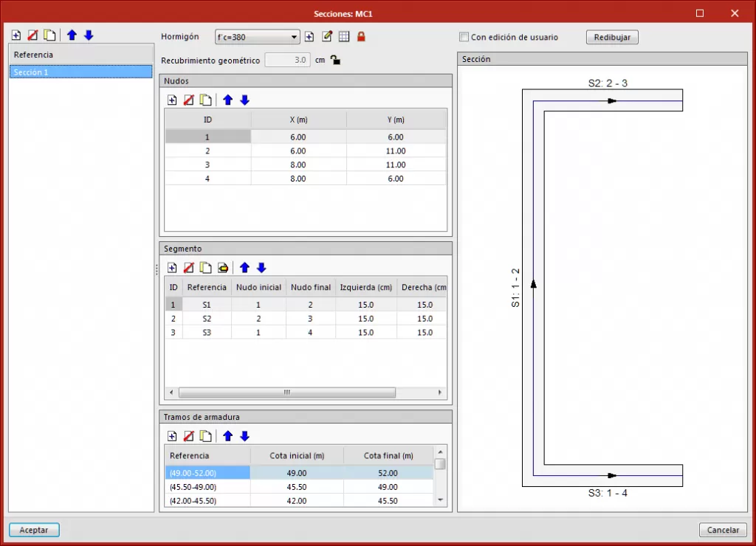Click the yellow tag icon in Segmento toolbar
The image size is (756, 546).
pyautogui.click(x=222, y=268)
